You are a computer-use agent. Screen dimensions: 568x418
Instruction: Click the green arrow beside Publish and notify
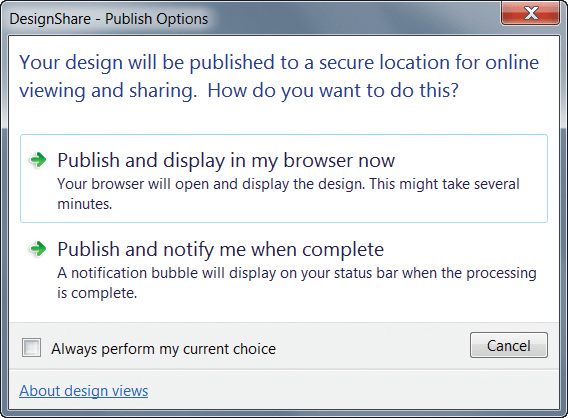coord(38,249)
